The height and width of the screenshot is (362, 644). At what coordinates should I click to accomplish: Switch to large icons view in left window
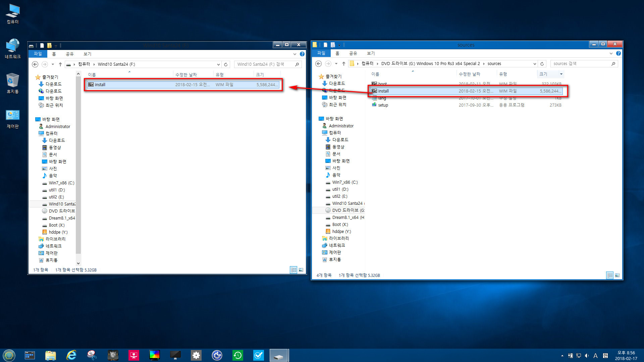pyautogui.click(x=301, y=270)
